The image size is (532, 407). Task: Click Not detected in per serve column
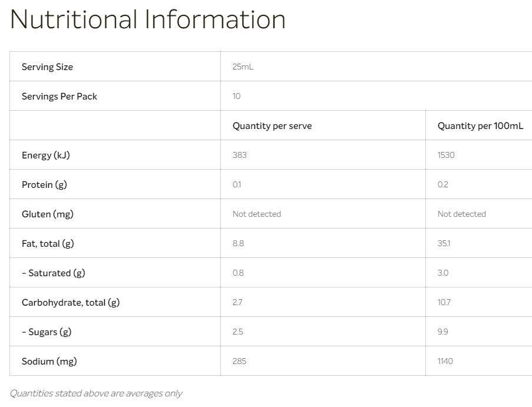257,214
